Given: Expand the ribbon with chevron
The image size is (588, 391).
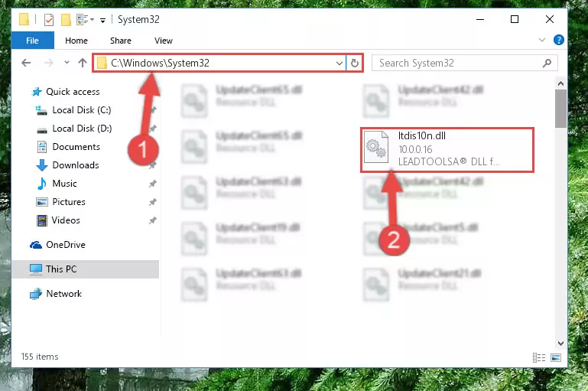Looking at the screenshot, I should (x=542, y=40).
